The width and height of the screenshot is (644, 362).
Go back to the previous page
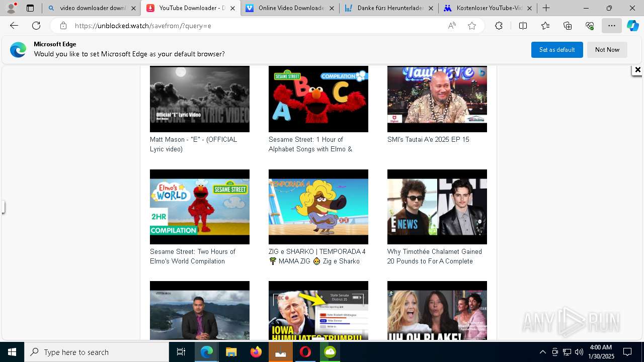(x=14, y=26)
